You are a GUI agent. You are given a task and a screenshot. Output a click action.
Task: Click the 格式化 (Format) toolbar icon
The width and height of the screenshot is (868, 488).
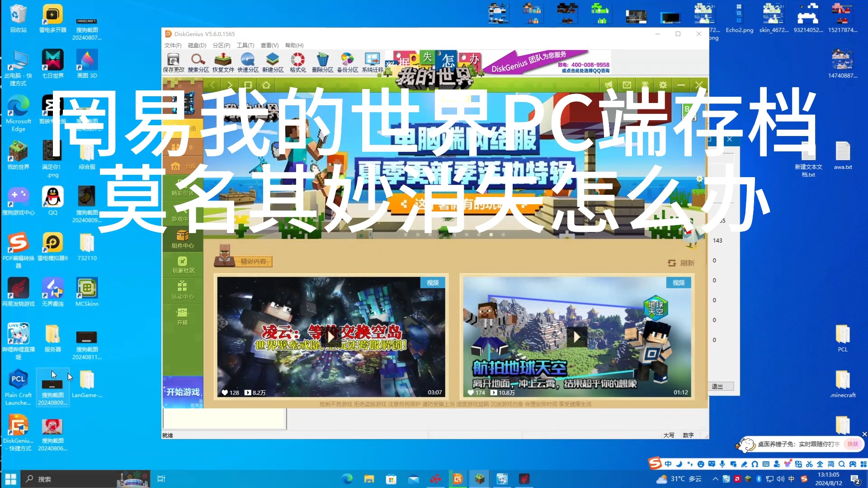click(297, 62)
